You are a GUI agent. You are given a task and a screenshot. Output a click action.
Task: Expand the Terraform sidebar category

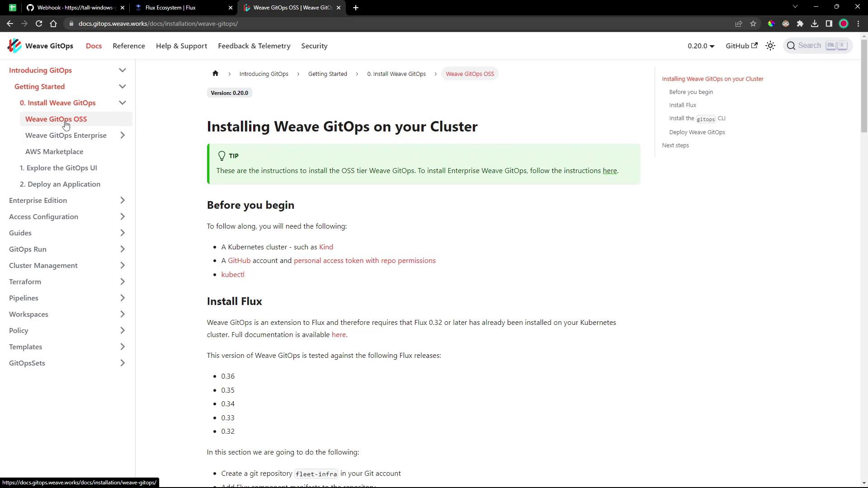pyautogui.click(x=123, y=282)
